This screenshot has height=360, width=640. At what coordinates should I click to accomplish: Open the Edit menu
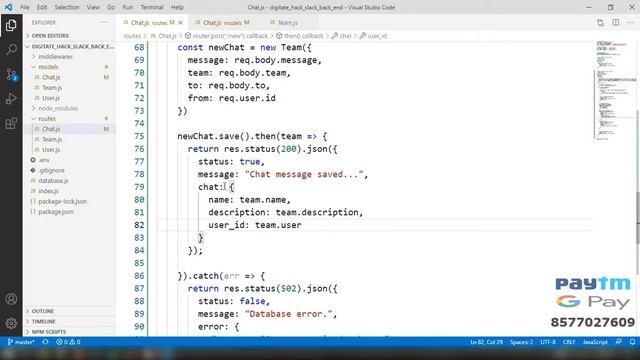pos(42,7)
